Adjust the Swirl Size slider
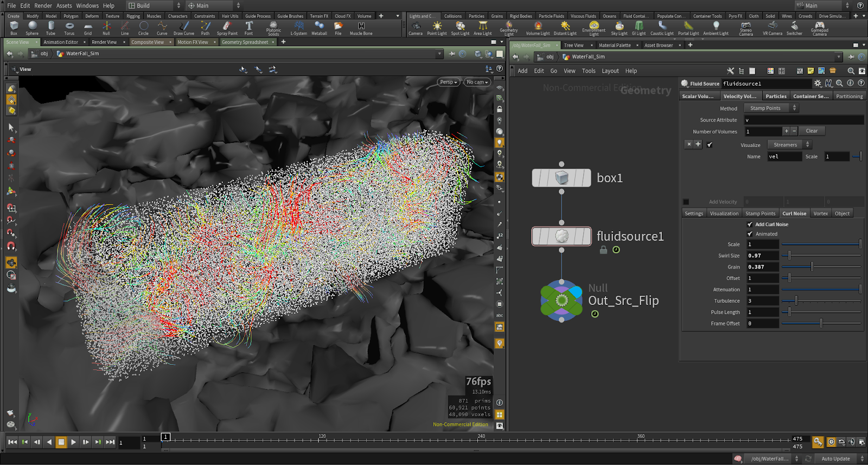The height and width of the screenshot is (465, 868). coord(789,256)
